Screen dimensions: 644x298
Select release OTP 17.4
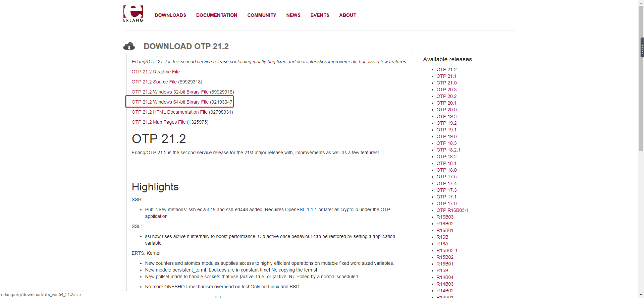(x=446, y=183)
